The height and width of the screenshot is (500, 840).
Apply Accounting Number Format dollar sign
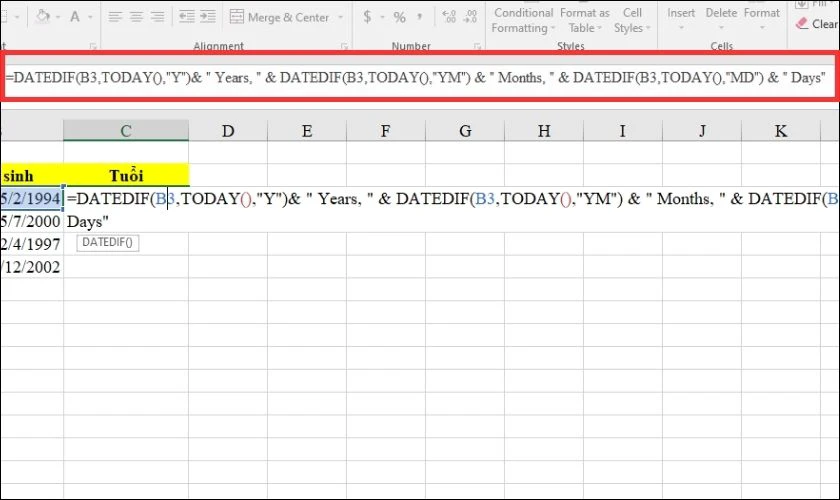(x=367, y=17)
